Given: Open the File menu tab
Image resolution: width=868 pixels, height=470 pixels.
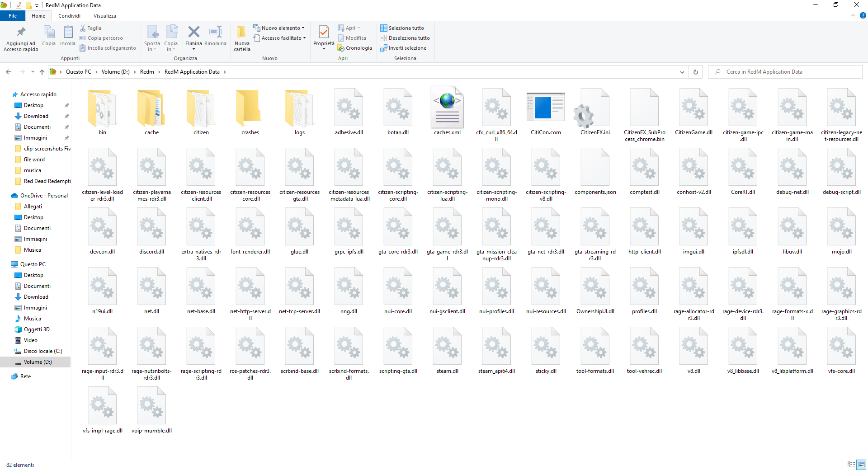Looking at the screenshot, I should tap(13, 16).
